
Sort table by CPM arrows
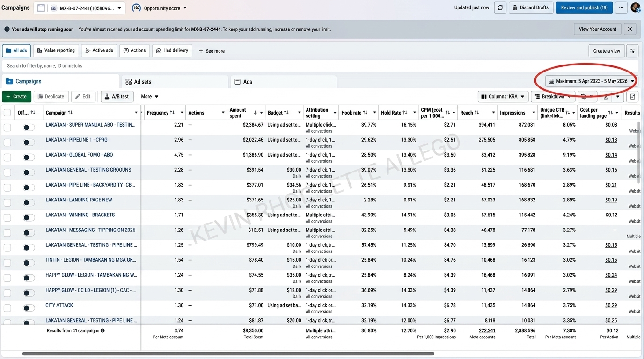447,113
